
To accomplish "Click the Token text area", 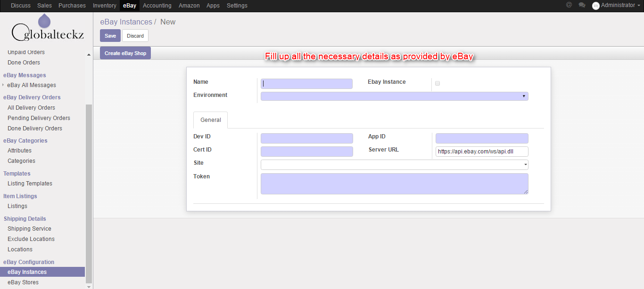I will [394, 184].
